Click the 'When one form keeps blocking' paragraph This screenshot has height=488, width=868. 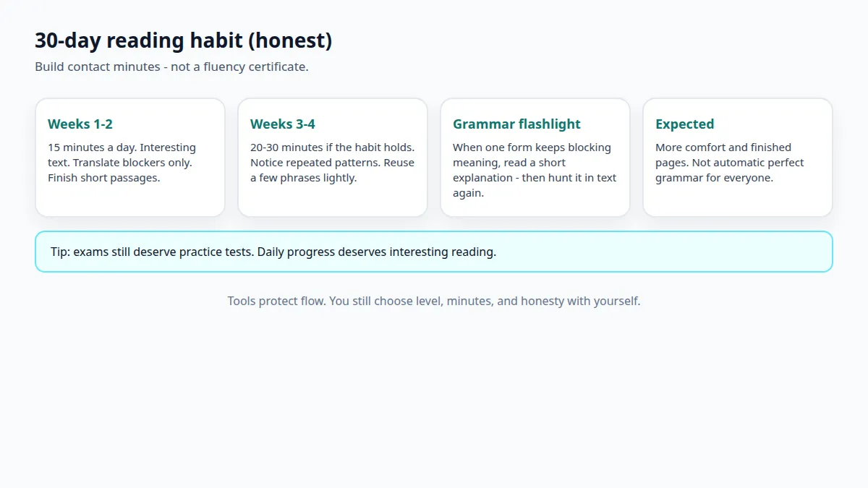pyautogui.click(x=535, y=170)
